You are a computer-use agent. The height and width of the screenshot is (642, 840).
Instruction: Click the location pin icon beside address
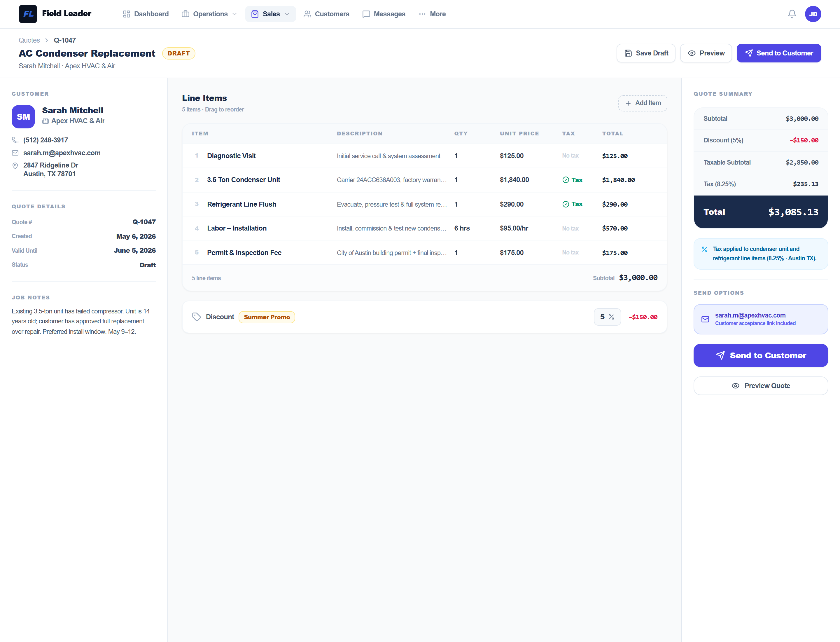pyautogui.click(x=15, y=165)
